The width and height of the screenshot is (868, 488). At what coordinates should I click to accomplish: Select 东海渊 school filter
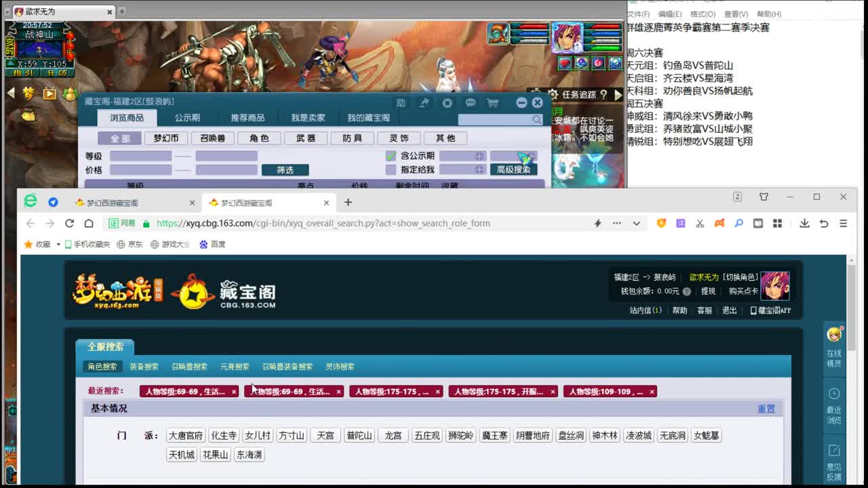[249, 454]
